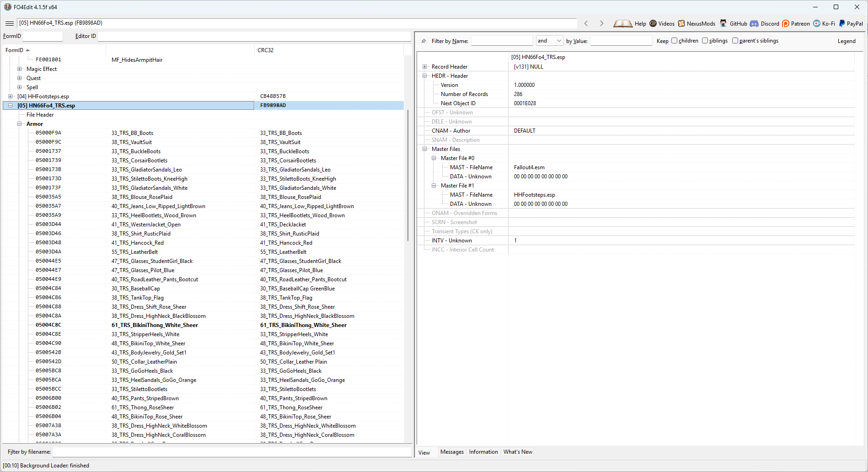Select record 41_TRS_WesternJacket_Open
The height and width of the screenshot is (472, 868).
coord(146,225)
